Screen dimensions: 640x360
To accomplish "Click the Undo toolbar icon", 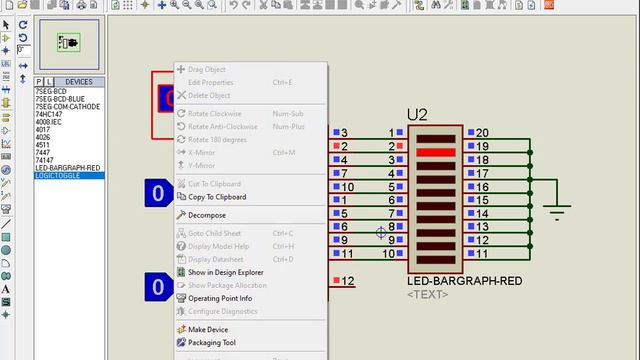I will coord(233,5).
